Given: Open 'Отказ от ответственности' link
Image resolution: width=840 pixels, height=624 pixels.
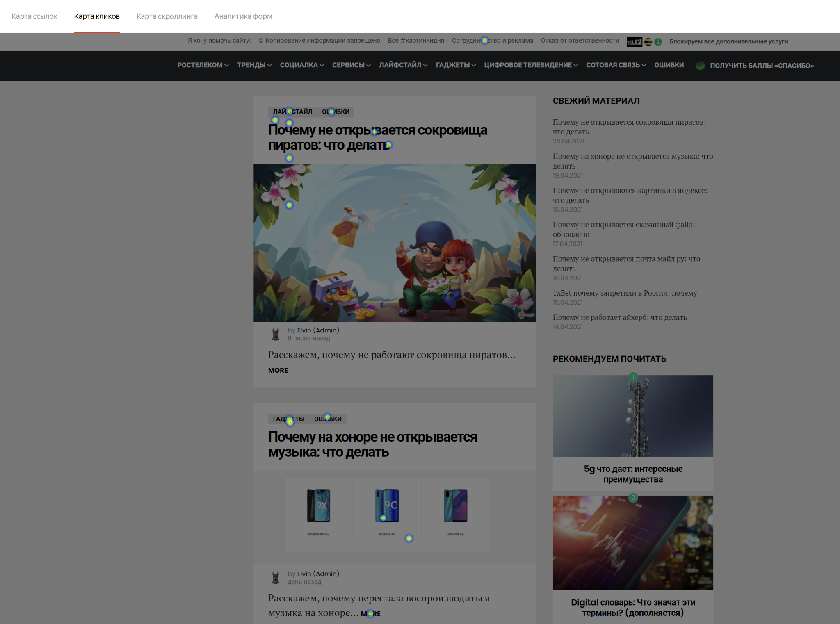Looking at the screenshot, I should pyautogui.click(x=580, y=41).
